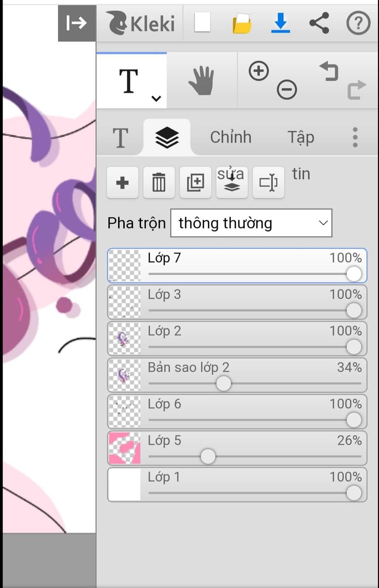Open the three-dot more options menu

tap(355, 137)
